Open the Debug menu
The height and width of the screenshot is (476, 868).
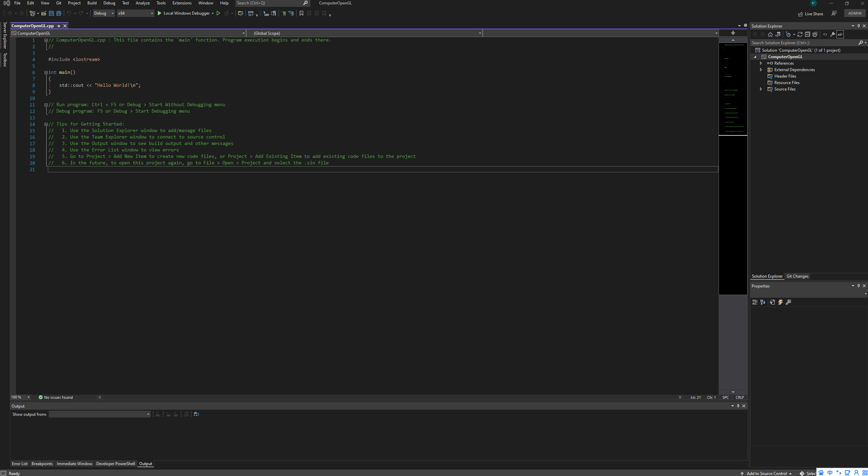pos(109,3)
